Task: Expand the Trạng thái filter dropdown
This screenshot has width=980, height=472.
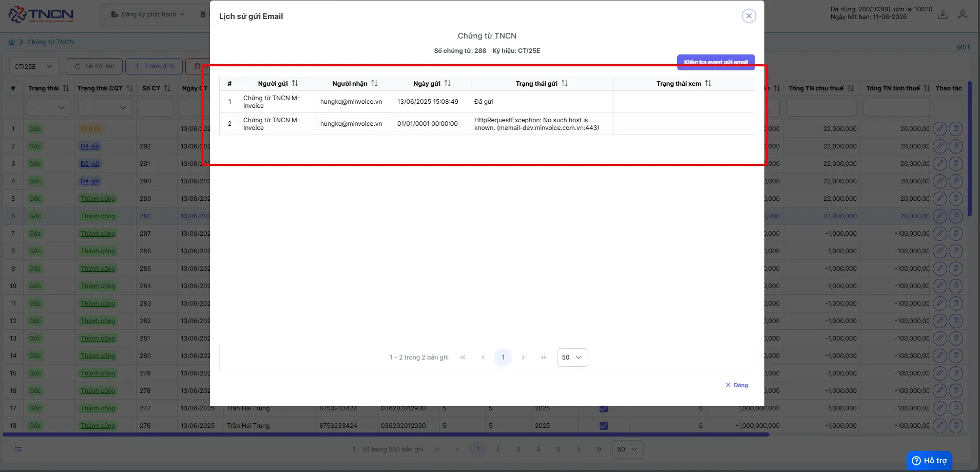Action: tap(49, 108)
